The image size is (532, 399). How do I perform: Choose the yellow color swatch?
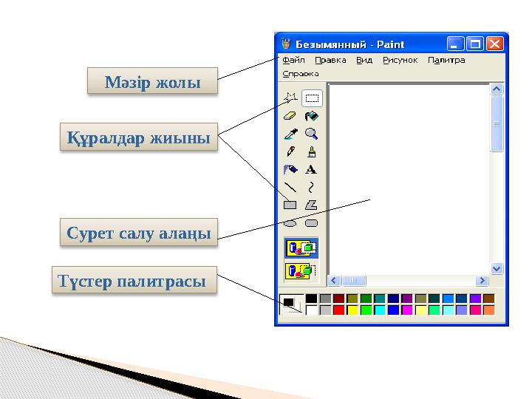click(x=352, y=310)
